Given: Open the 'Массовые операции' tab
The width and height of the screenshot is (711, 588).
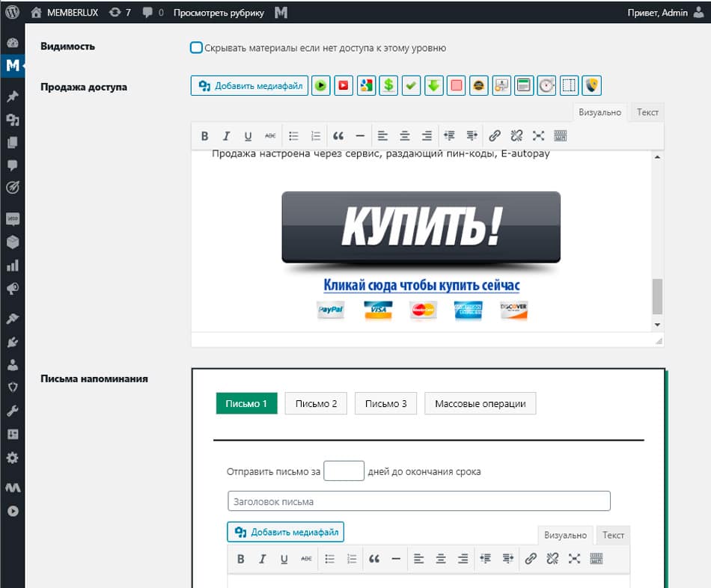Looking at the screenshot, I should click(x=480, y=404).
